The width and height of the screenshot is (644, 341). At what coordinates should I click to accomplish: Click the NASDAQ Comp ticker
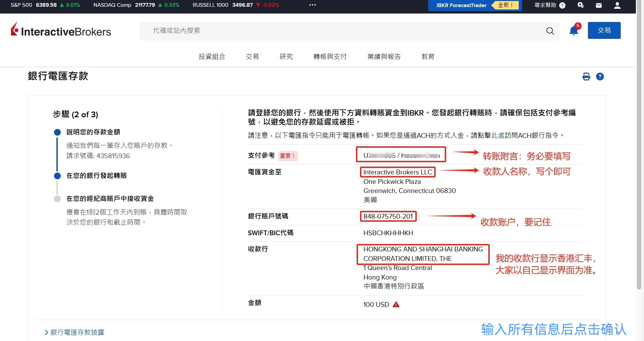click(x=136, y=5)
